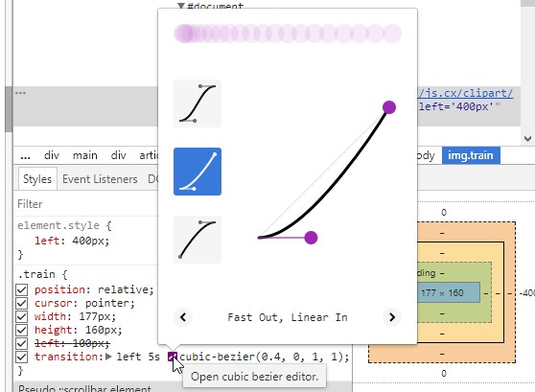Open the js.cx/clipart link
Viewport: 535px width, 392px height.
[x=465, y=93]
